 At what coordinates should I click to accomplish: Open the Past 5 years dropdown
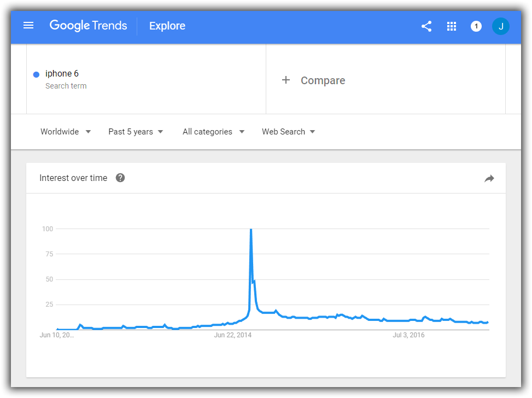coord(136,132)
